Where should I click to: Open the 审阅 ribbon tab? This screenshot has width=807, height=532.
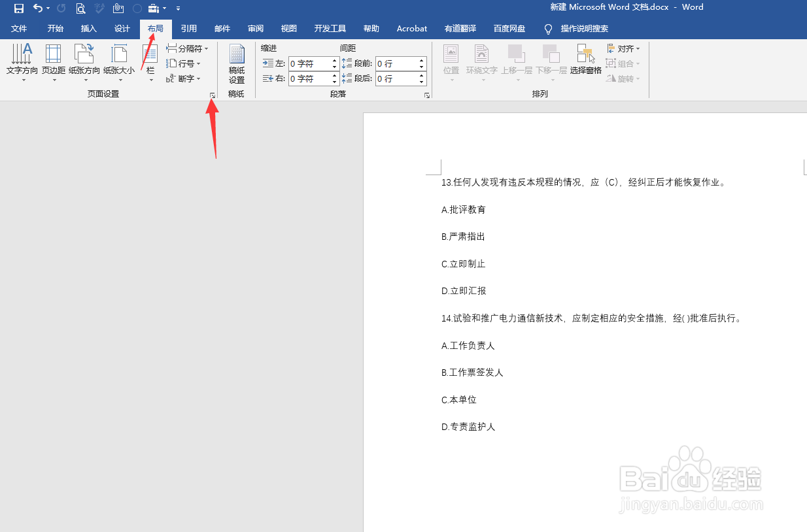click(255, 28)
